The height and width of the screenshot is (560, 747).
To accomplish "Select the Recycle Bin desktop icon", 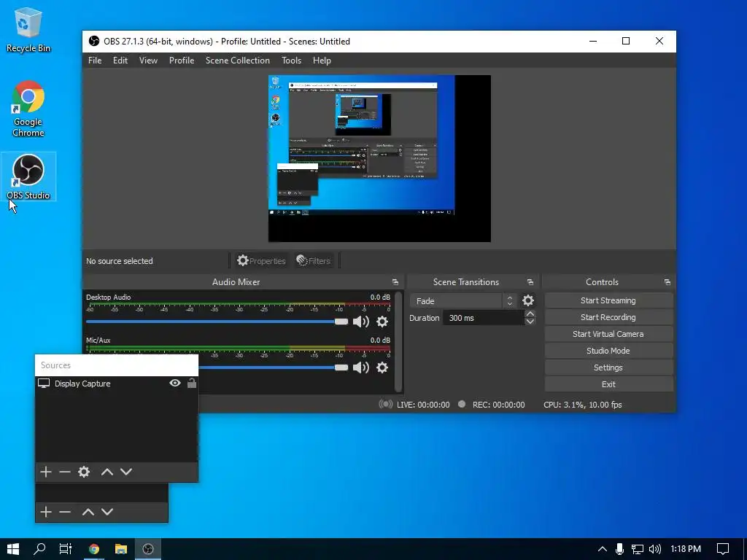I will tap(28, 29).
